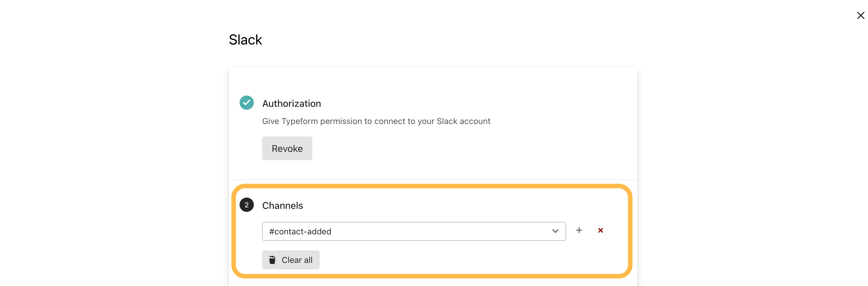Click 'Slack account' at the description's end
Viewport: 868px width, 286px height.
[x=463, y=121]
